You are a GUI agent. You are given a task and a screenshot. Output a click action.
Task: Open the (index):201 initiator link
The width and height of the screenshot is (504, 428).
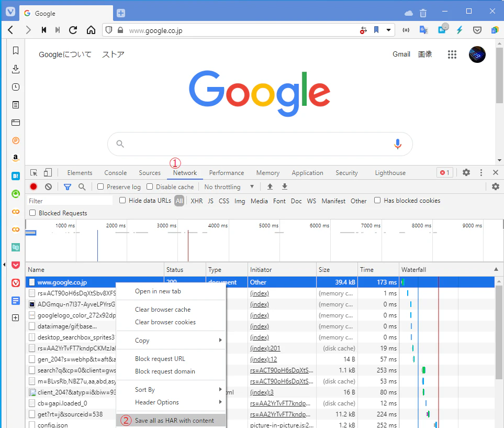point(265,348)
